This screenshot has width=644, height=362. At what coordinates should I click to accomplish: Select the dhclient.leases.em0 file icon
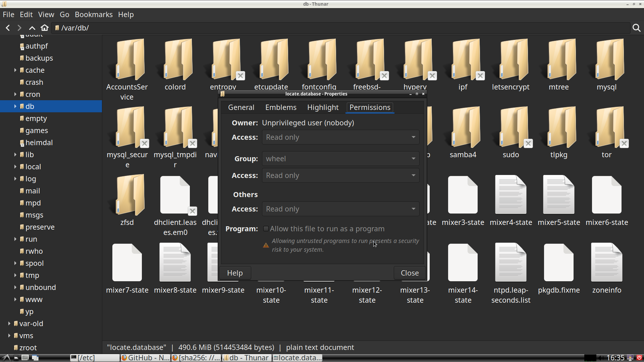[x=175, y=195]
